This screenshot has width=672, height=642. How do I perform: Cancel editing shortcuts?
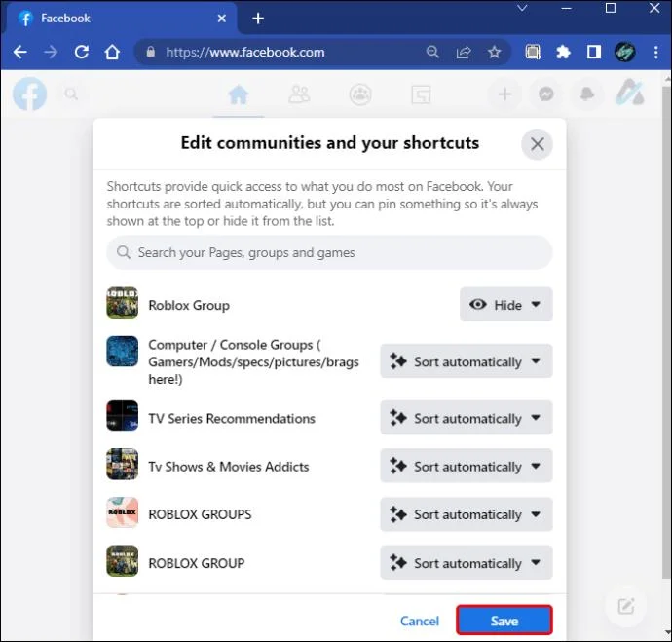[420, 621]
